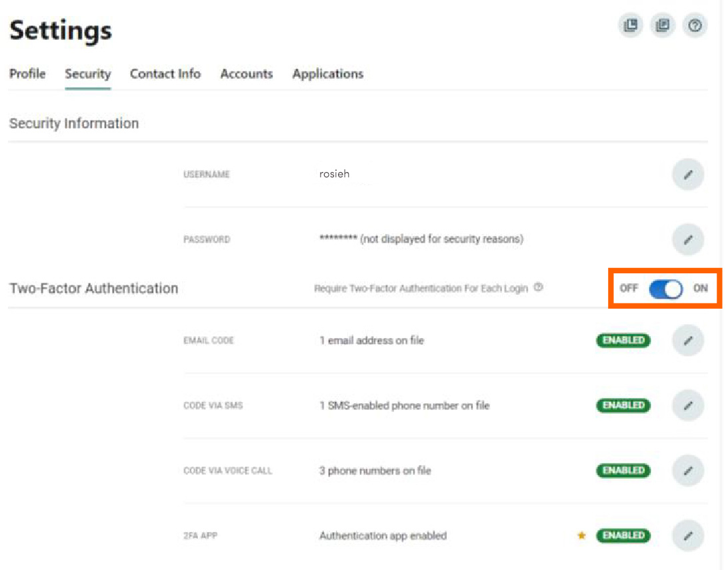Screen dimensions: 728x570
Task: Click the copy pages icon beside the help icon
Action: [663, 25]
